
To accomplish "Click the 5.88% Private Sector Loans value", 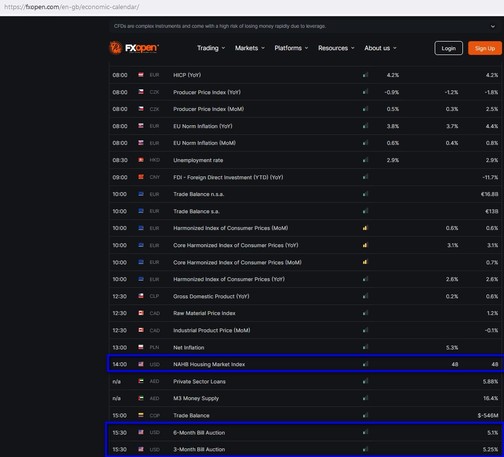I will point(490,381).
